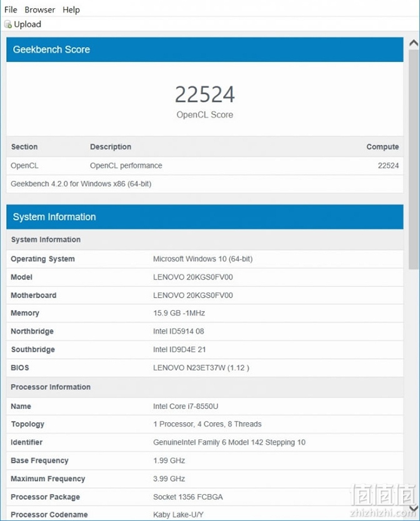Click the blue System Information header

coord(205,216)
